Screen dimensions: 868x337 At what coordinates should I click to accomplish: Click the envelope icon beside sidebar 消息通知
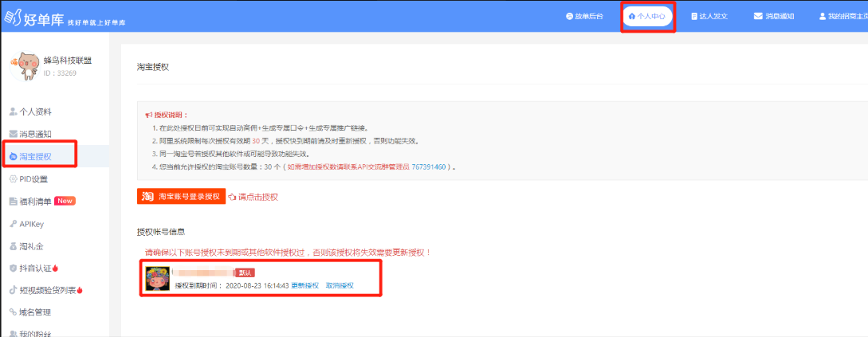[14, 134]
